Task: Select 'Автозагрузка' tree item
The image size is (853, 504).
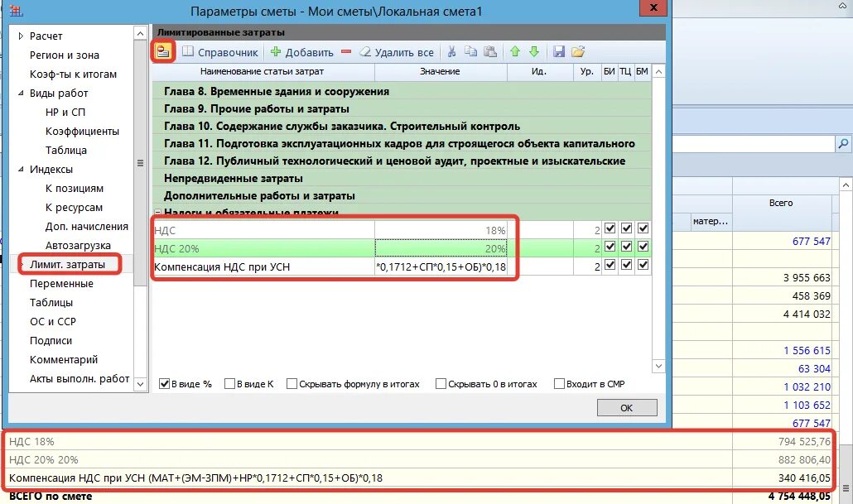Action: point(78,245)
